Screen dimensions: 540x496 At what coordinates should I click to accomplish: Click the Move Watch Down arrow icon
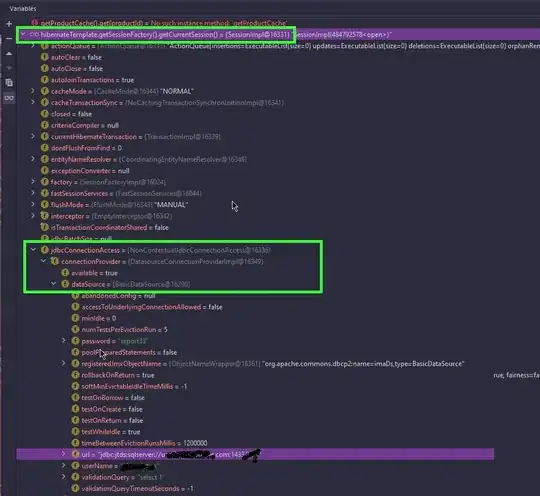click(x=9, y=68)
